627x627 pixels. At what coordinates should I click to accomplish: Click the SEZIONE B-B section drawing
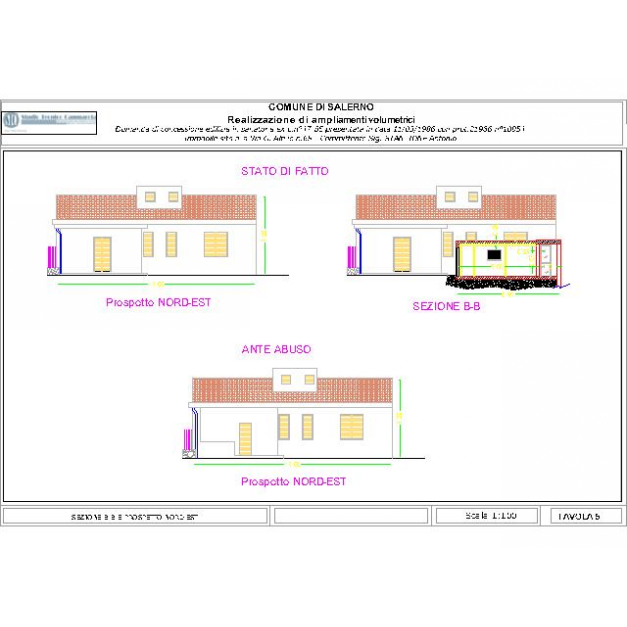coord(458,241)
